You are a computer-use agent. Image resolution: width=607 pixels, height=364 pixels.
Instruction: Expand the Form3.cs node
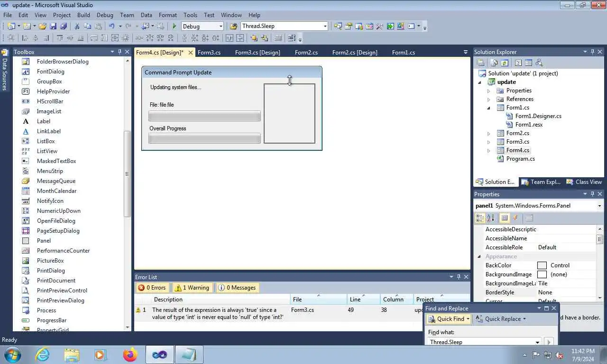tap(489, 142)
